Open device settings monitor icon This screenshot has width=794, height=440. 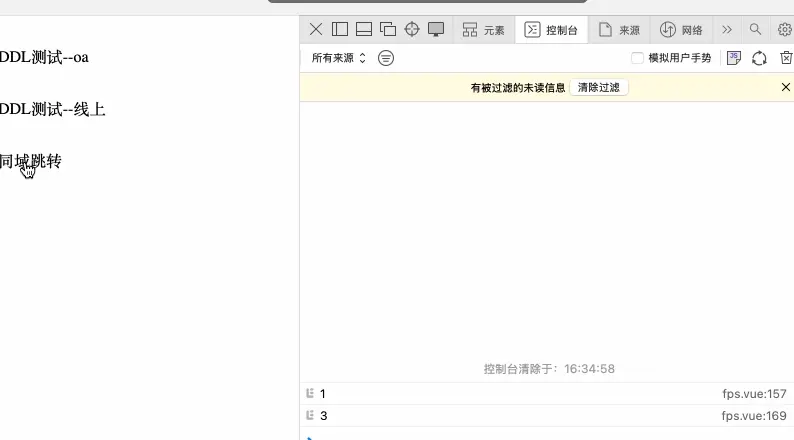(x=436, y=29)
